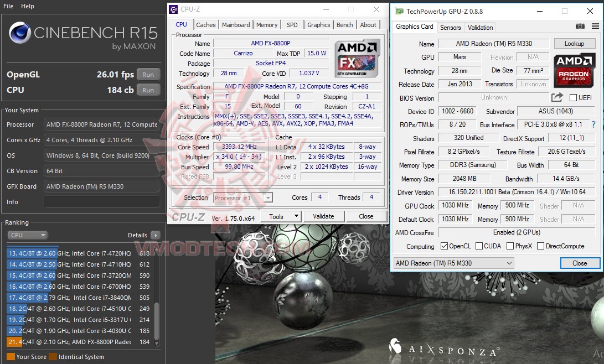Open the Help menu in Cinebench
The height and width of the screenshot is (364, 604).
(x=27, y=6)
